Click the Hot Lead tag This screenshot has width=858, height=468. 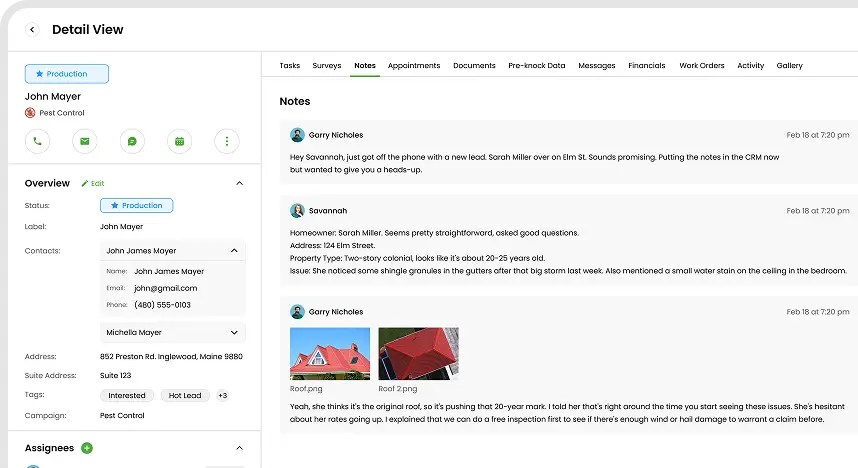[185, 395]
